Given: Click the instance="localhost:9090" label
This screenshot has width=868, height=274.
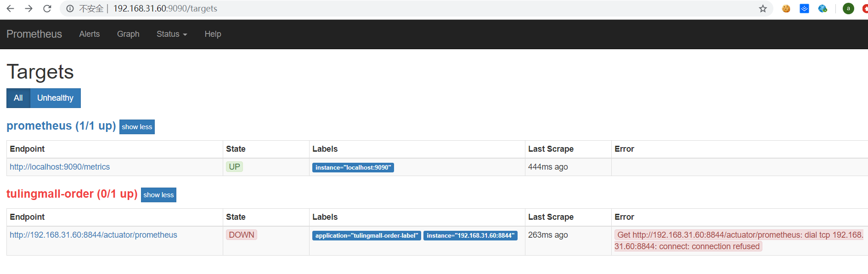Looking at the screenshot, I should pyautogui.click(x=353, y=167).
